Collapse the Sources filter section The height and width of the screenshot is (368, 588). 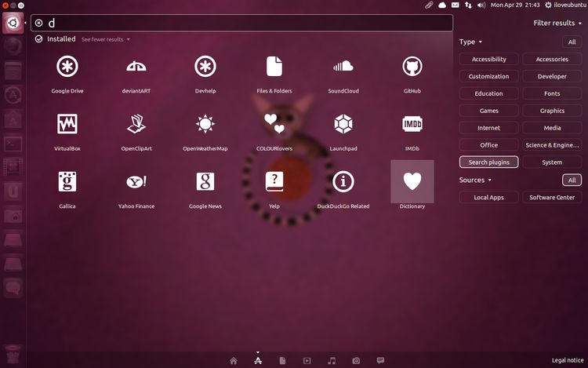[475, 180]
